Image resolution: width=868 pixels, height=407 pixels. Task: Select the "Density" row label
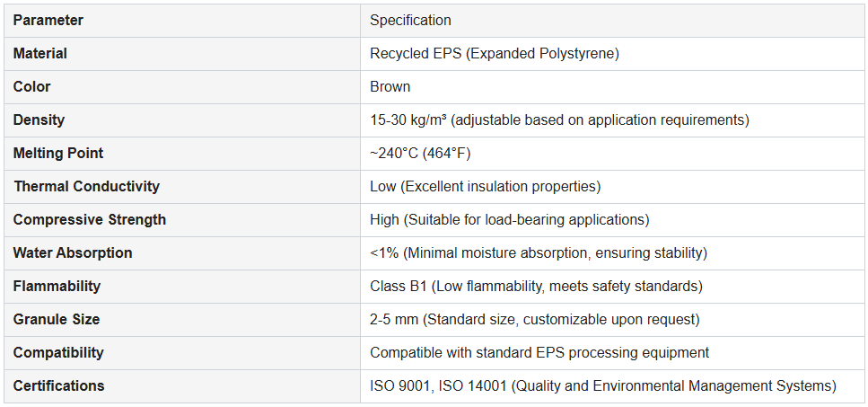39,119
